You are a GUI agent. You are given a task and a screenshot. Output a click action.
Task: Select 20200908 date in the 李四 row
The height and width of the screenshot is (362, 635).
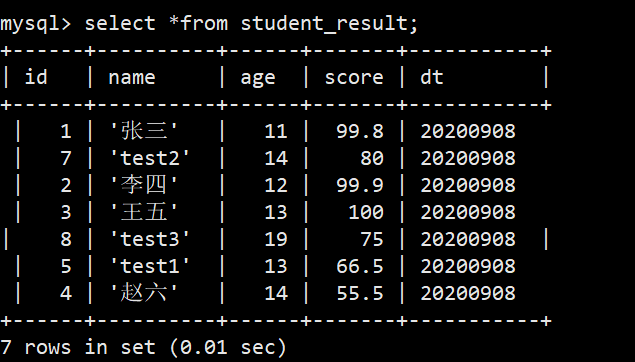point(468,185)
